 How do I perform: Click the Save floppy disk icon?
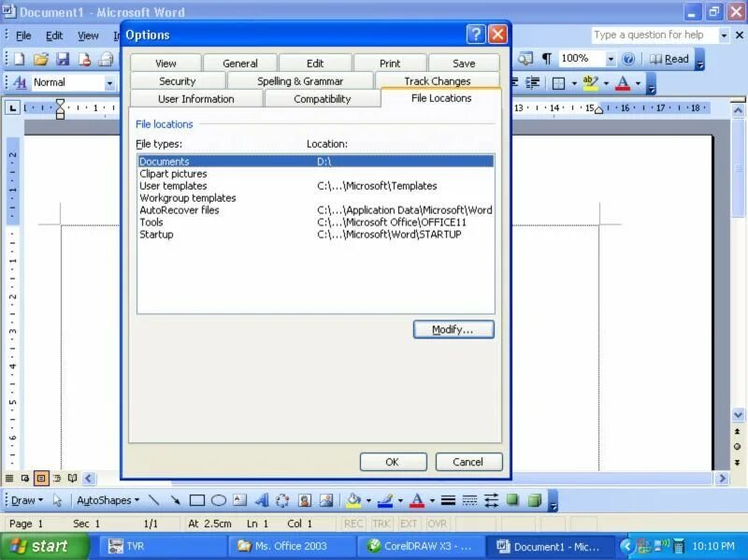[63, 59]
